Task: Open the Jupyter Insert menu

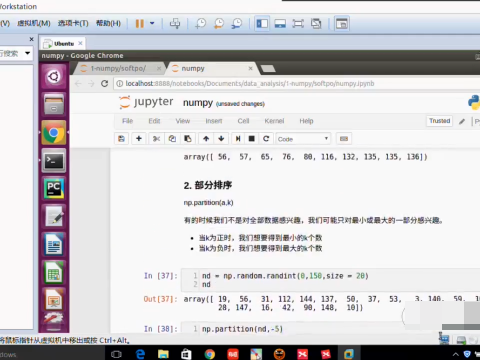Action: 214,121
